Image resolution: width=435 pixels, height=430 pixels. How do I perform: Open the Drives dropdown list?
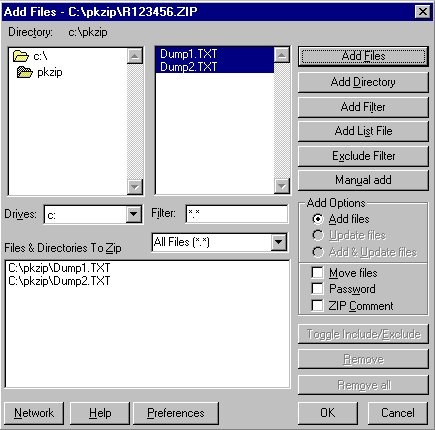(x=133, y=214)
